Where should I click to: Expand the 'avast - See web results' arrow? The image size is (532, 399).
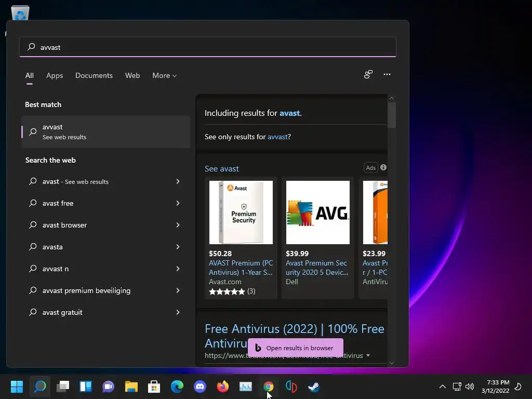click(x=178, y=181)
